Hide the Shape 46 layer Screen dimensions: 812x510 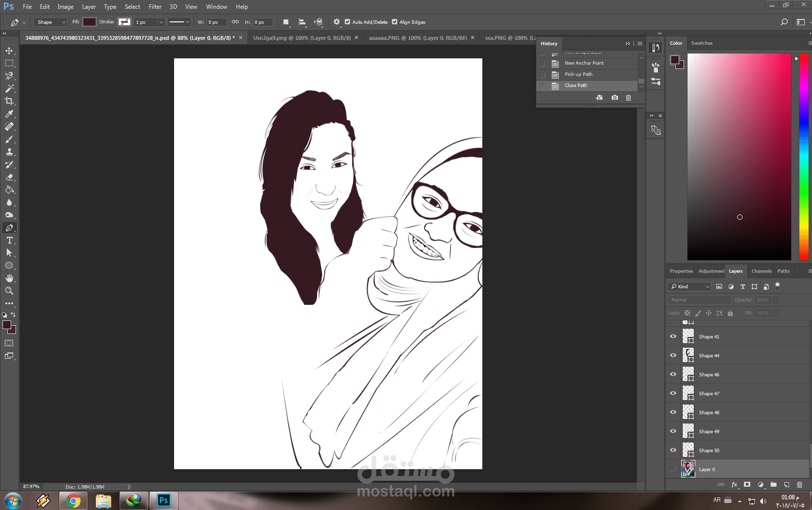point(673,374)
